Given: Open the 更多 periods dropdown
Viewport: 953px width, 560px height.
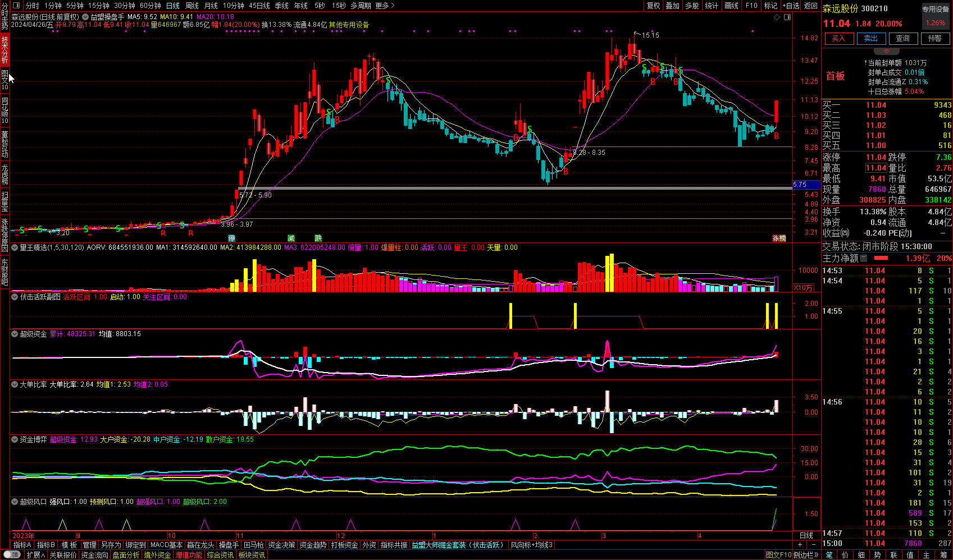Looking at the screenshot, I should coord(385,6).
